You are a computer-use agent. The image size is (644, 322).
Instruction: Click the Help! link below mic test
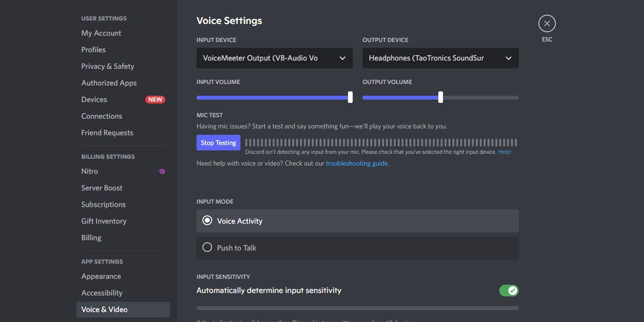click(505, 152)
